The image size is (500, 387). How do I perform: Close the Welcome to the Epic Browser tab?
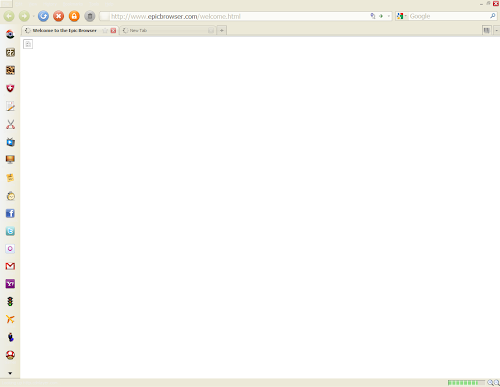(x=113, y=30)
